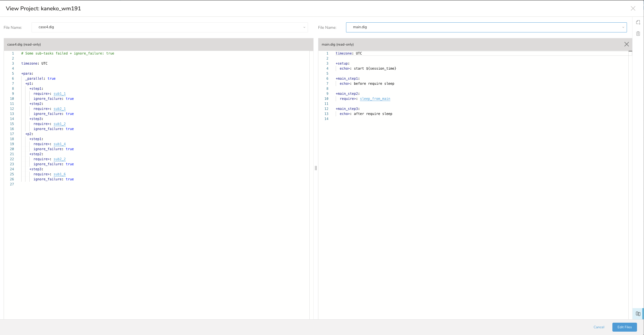Click the Cancel link
The image size is (644, 335).
(599, 327)
